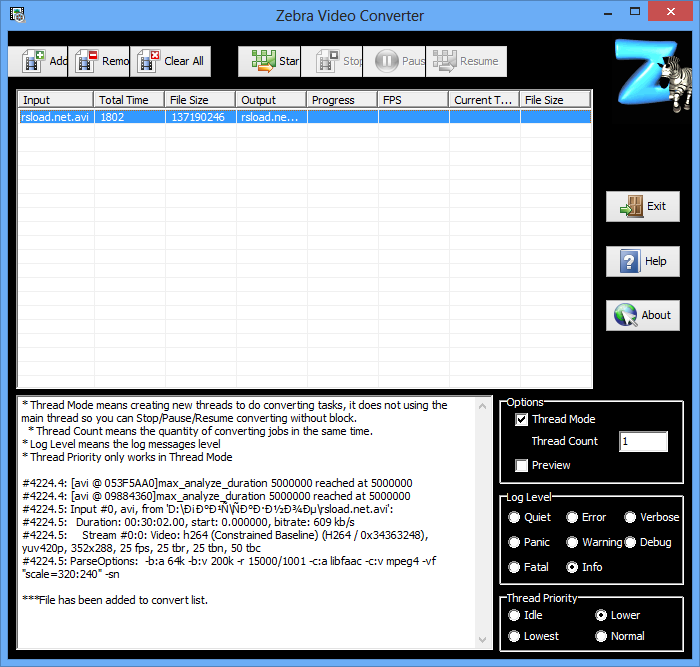Click the Add file button
Image resolution: width=700 pixels, height=667 pixels.
pyautogui.click(x=38, y=61)
